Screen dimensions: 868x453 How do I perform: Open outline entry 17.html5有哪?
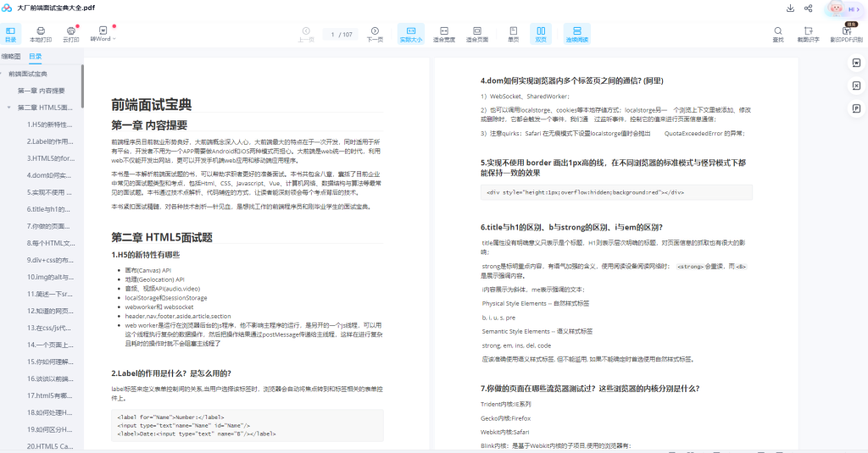click(x=49, y=395)
